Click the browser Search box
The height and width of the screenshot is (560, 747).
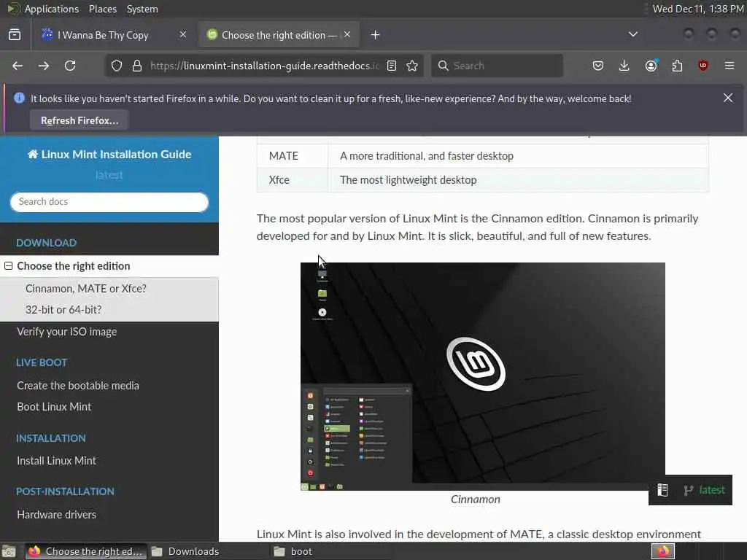(497, 66)
